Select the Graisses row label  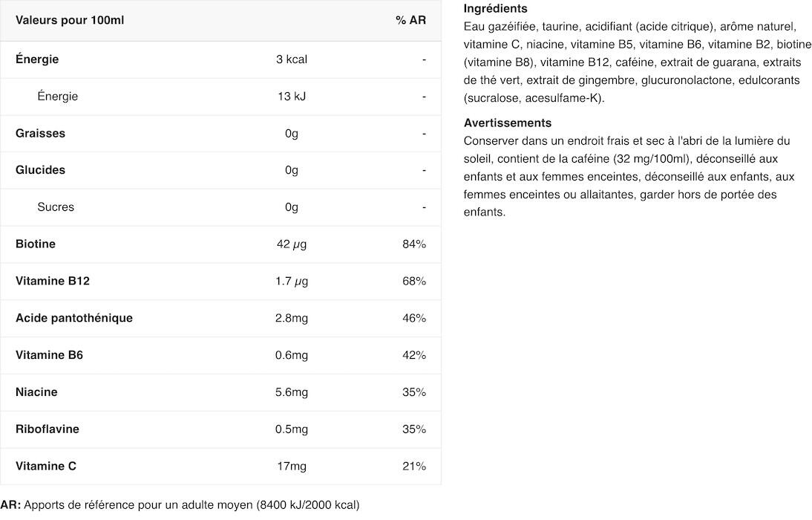coord(40,133)
